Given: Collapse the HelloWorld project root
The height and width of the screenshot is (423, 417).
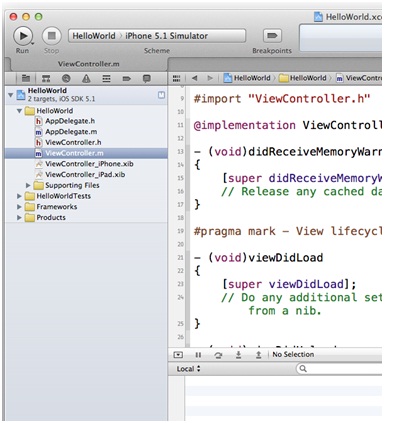Looking at the screenshot, I should point(11,95).
